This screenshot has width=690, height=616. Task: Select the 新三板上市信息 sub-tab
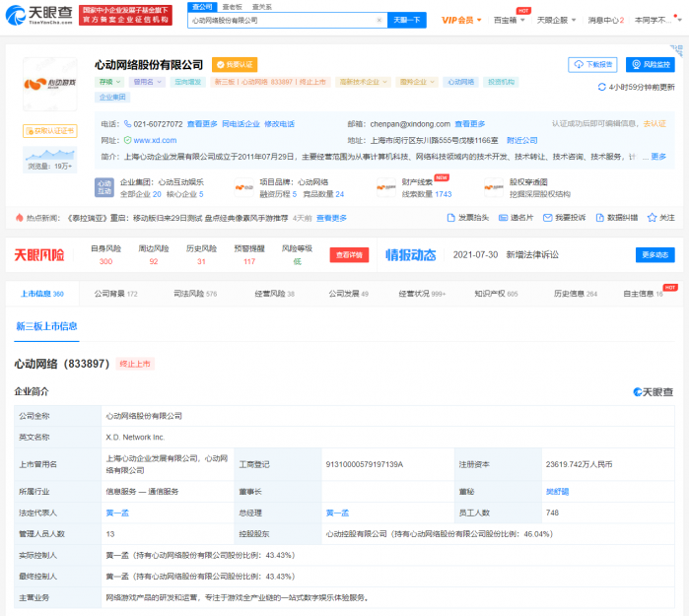[x=46, y=326]
